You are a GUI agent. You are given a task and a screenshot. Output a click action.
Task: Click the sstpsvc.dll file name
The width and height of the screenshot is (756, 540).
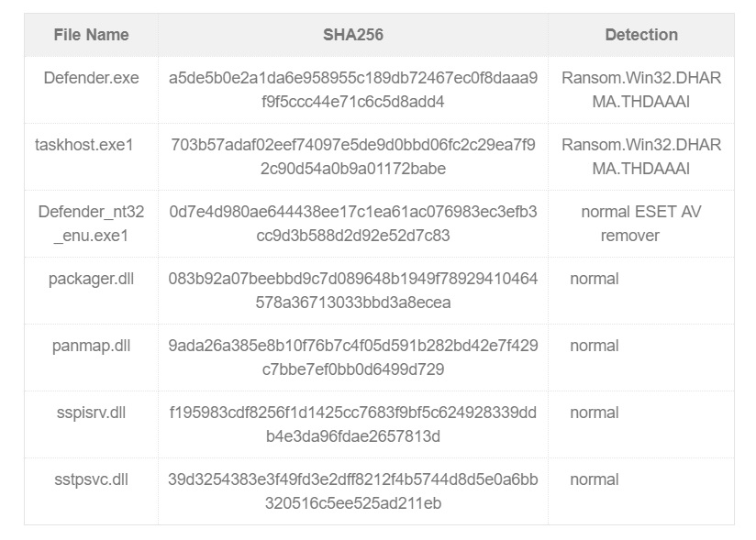coord(91,479)
